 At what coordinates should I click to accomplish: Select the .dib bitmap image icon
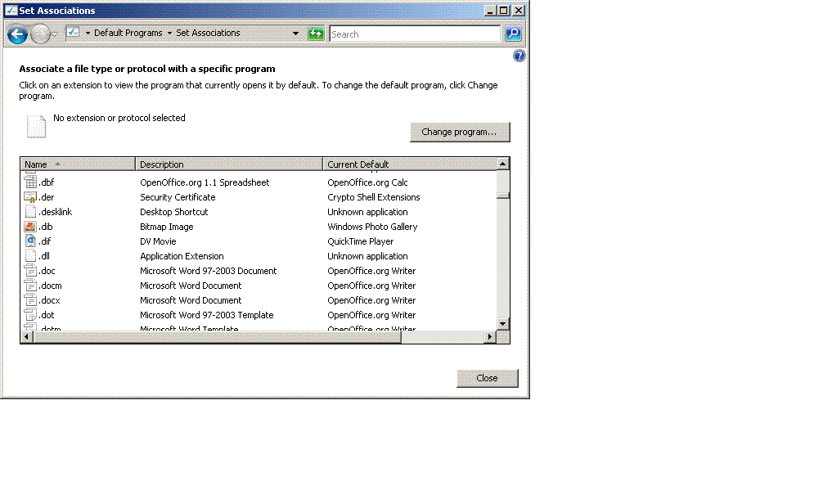[31, 227]
